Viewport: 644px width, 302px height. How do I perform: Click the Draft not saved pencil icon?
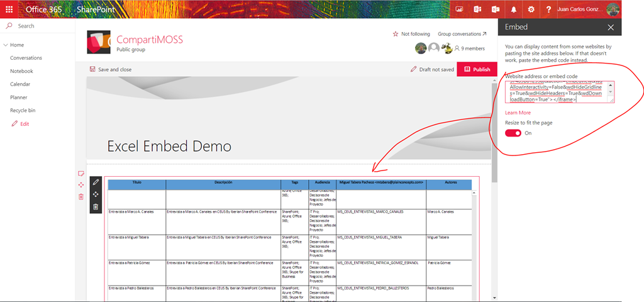414,69
